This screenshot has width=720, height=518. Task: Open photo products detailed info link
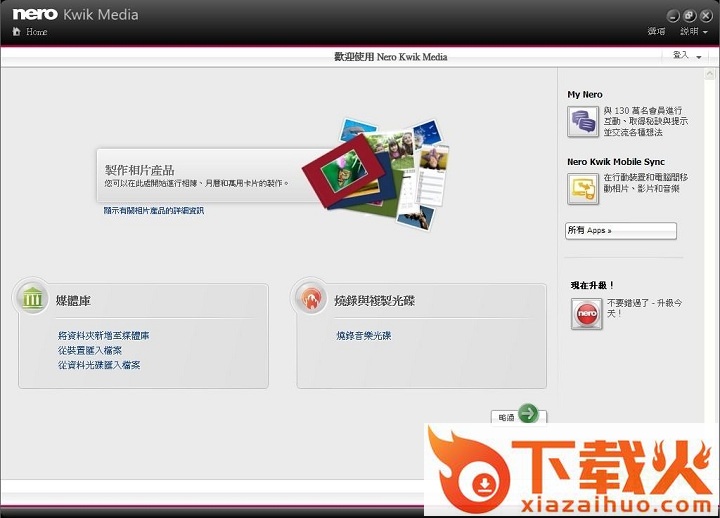coord(153,211)
